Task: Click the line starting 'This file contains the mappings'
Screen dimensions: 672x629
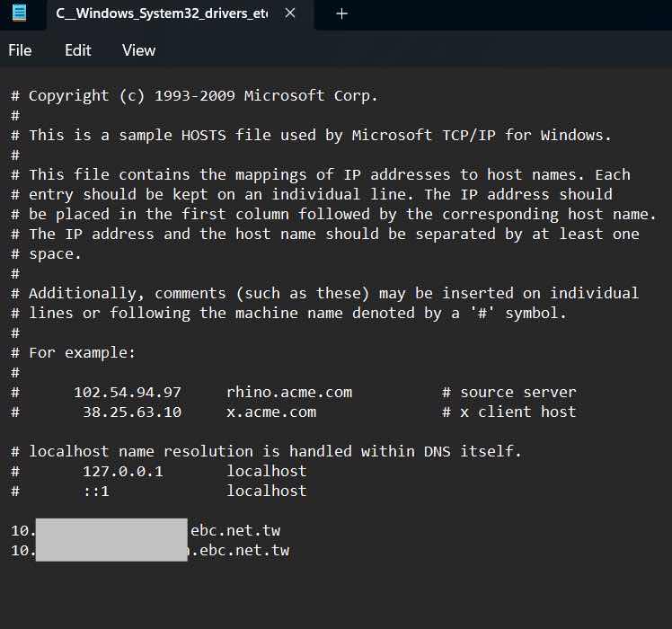Action: (321, 175)
